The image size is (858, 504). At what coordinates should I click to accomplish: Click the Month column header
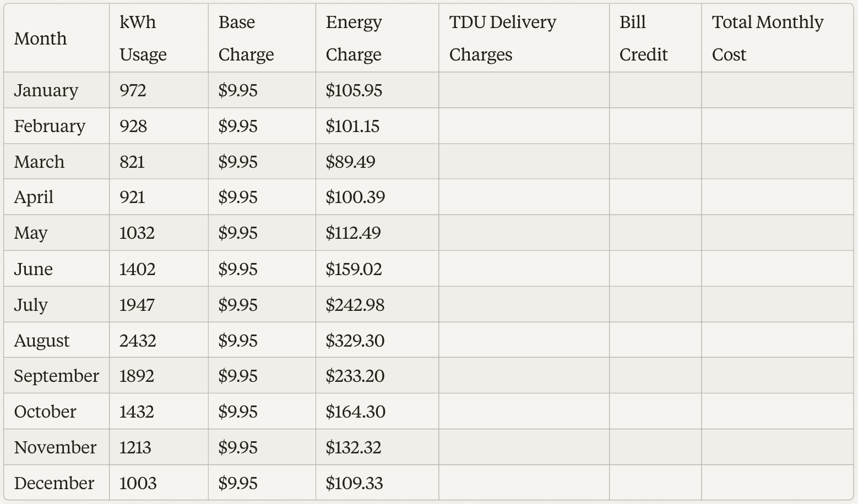41,39
